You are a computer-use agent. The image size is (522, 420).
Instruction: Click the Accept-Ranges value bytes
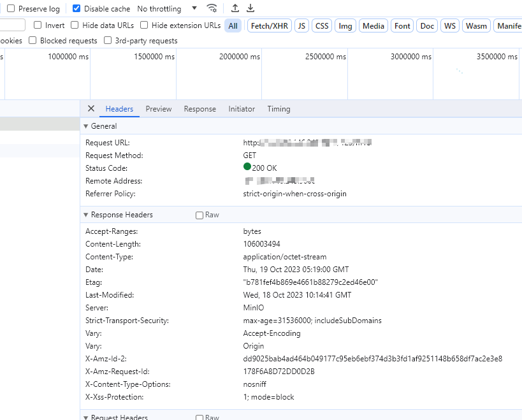point(252,231)
